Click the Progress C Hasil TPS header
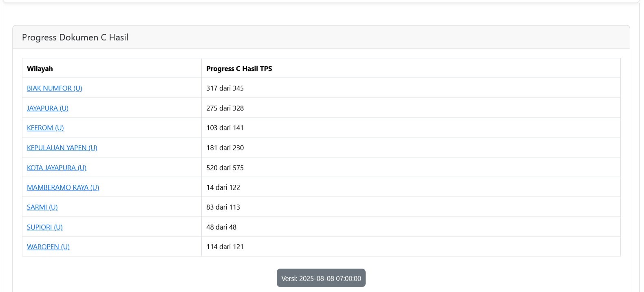Screen dimensions: 644x292 pyautogui.click(x=239, y=69)
